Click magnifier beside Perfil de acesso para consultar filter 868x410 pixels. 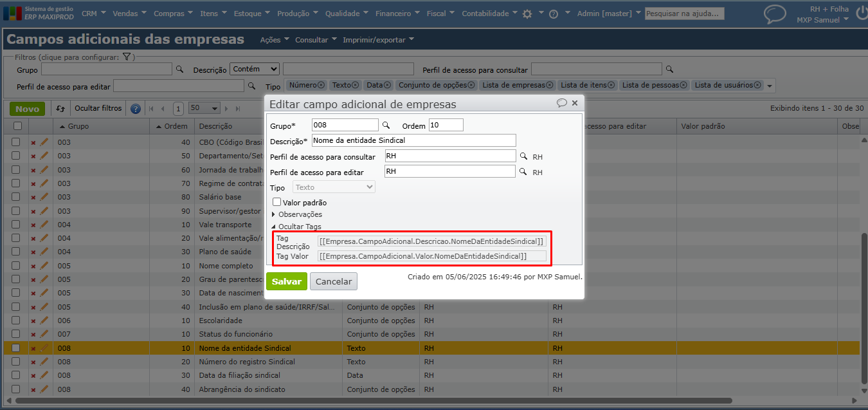(x=669, y=69)
